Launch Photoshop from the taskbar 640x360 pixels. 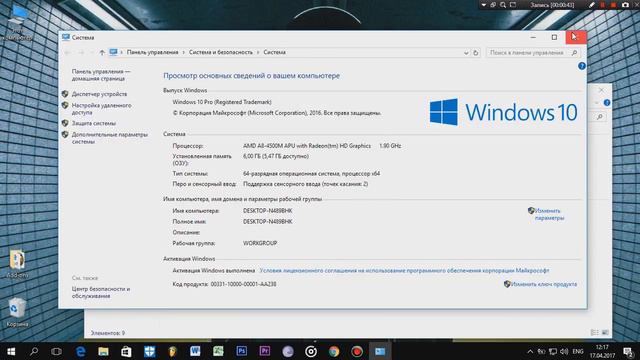point(242,351)
